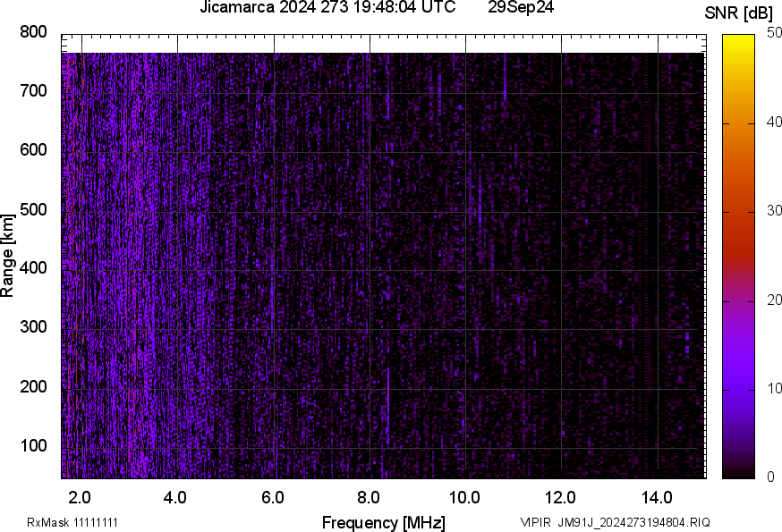Screen dimensions: 782x532
Task: Click the 10.0 MHz frequency tick label
Action: pyautogui.click(x=464, y=497)
